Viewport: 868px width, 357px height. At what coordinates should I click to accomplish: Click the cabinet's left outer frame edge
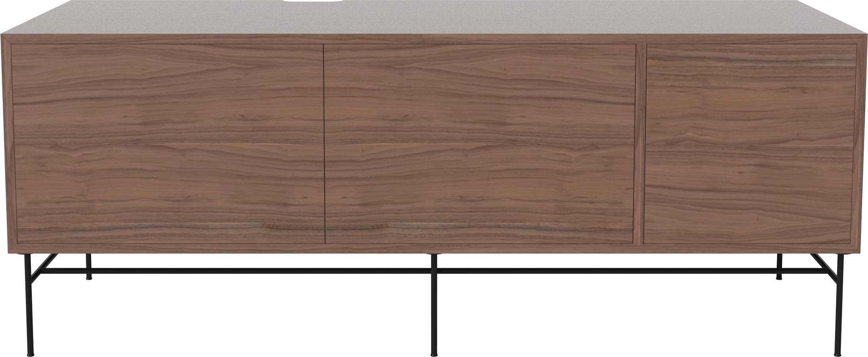(x=6, y=143)
